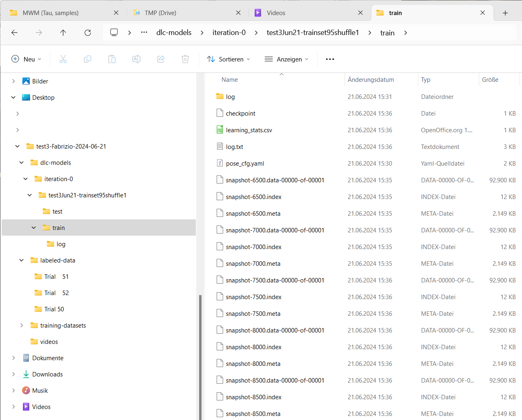Collapse the train folder tree node

[34, 227]
